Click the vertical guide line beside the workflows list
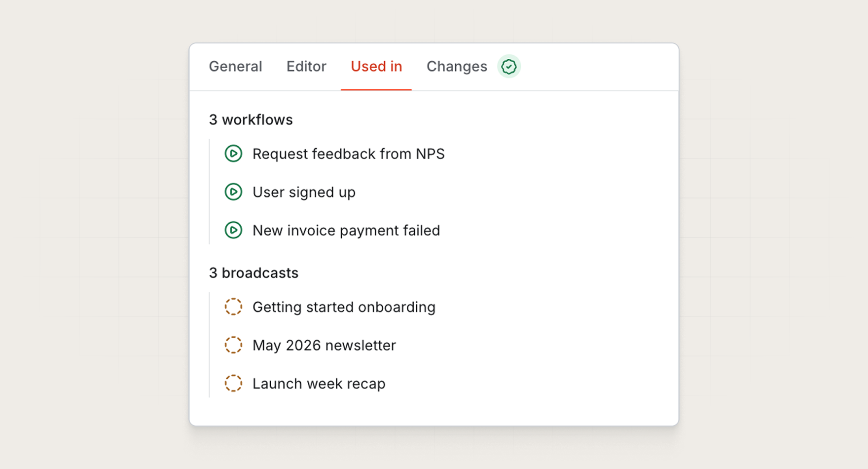868x469 pixels. 210,192
